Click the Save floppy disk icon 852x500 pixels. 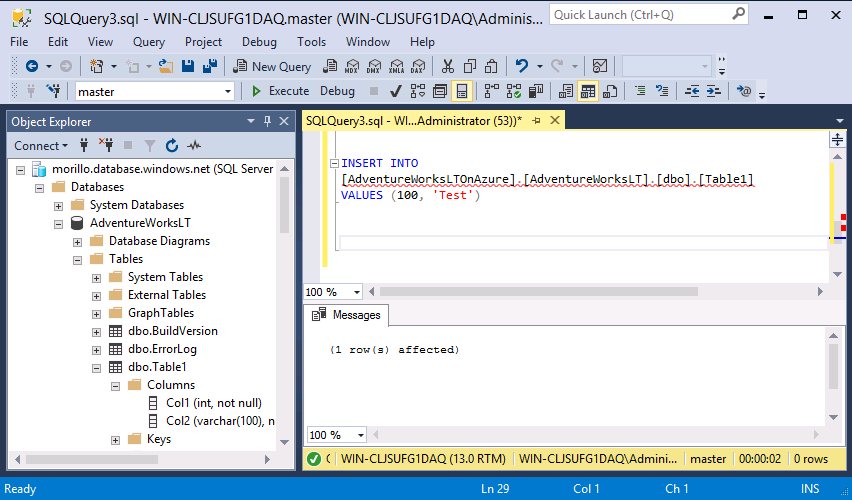point(188,66)
